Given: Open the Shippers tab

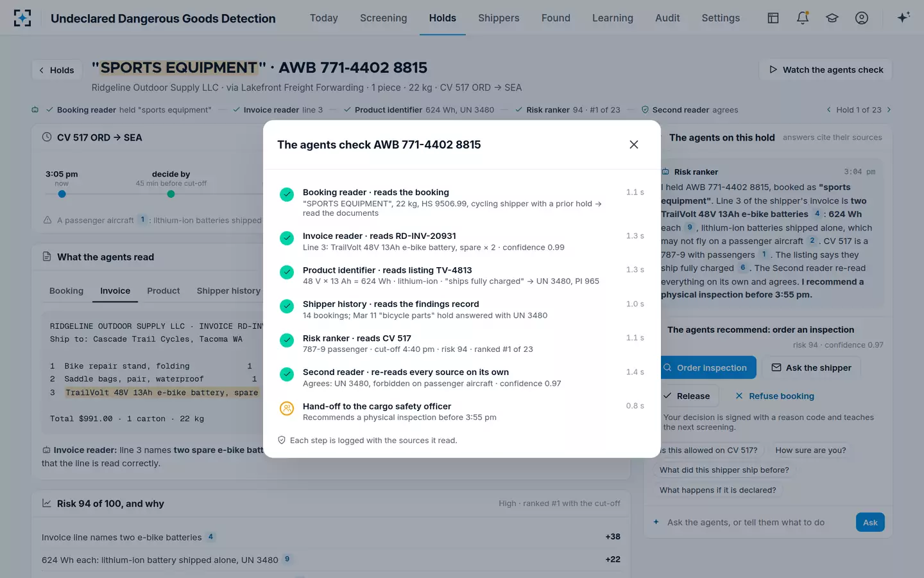Looking at the screenshot, I should tap(499, 18).
